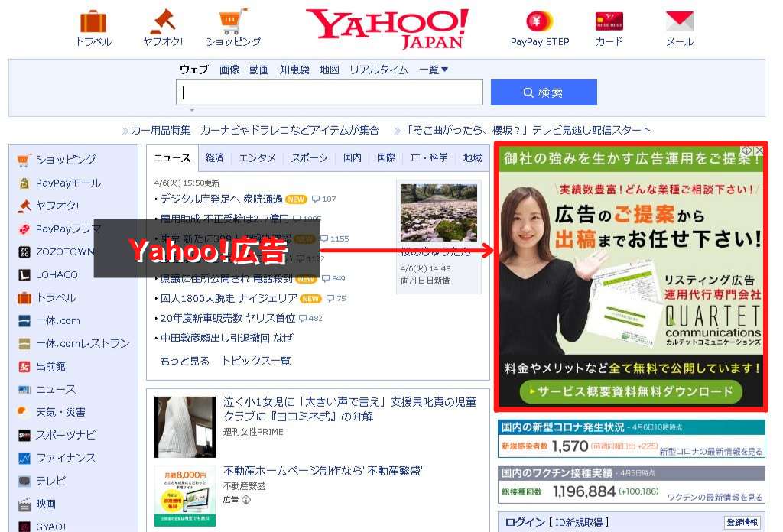Screen dimensions: 783x532
Task: Click the スポーツナビ sidebar icon
Action: tap(24, 436)
